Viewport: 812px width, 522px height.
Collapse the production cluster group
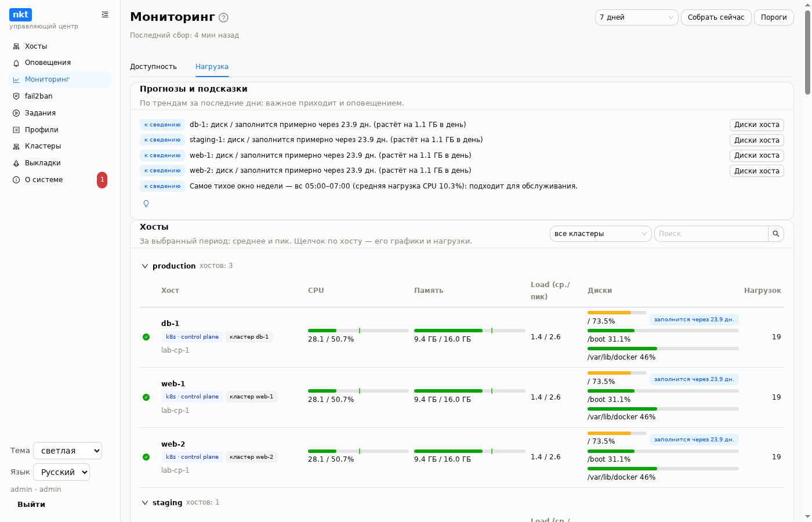(x=145, y=266)
